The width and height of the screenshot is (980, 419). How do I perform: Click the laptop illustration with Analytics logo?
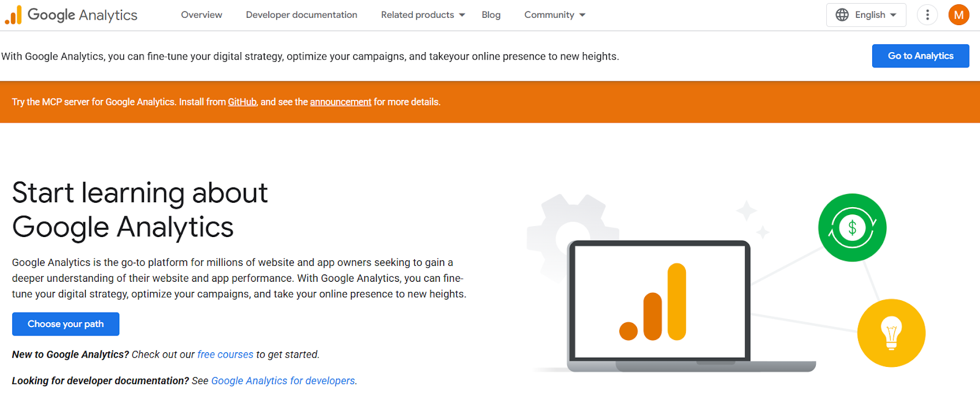658,303
